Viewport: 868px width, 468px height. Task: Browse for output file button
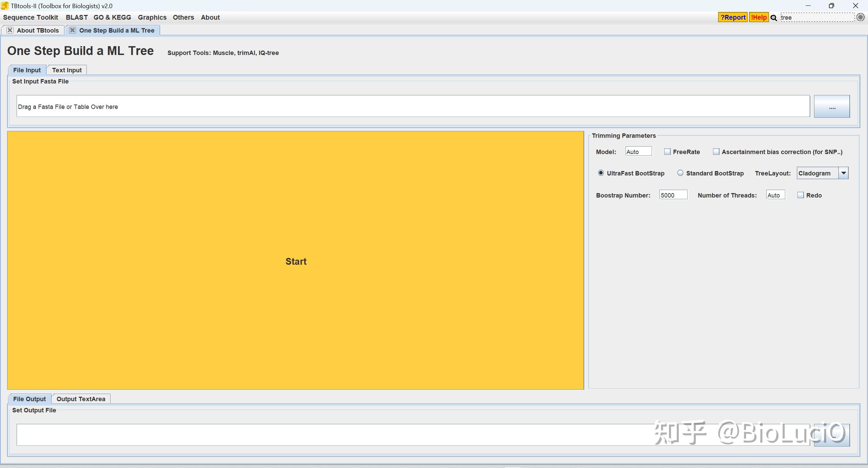(x=831, y=435)
